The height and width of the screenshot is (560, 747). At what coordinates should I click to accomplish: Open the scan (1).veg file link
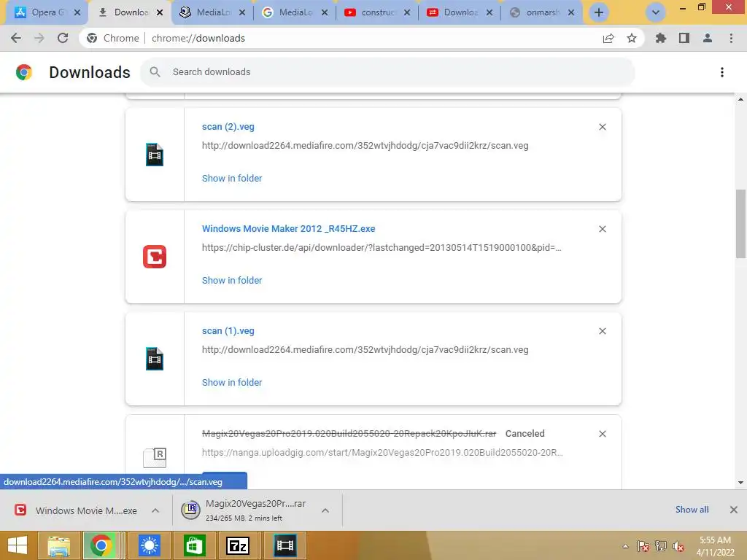point(228,331)
